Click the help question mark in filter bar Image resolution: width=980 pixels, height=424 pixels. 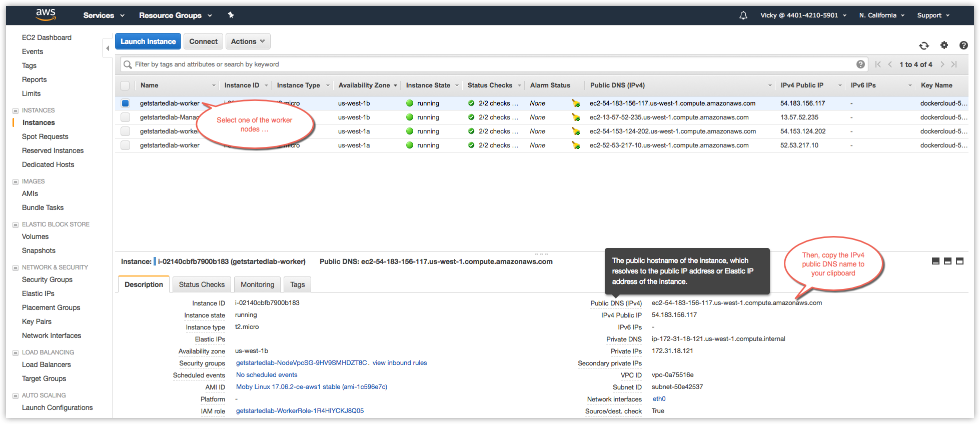(x=860, y=64)
